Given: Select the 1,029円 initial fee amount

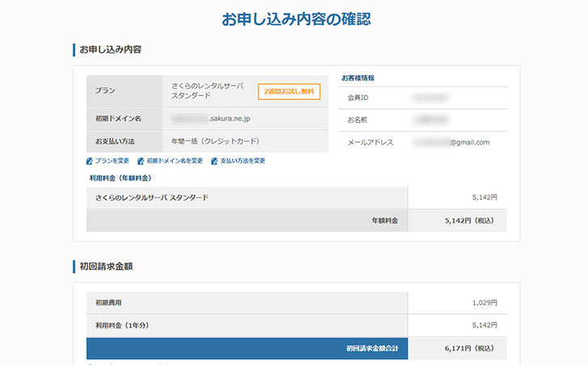Looking at the screenshot, I should pyautogui.click(x=485, y=303).
